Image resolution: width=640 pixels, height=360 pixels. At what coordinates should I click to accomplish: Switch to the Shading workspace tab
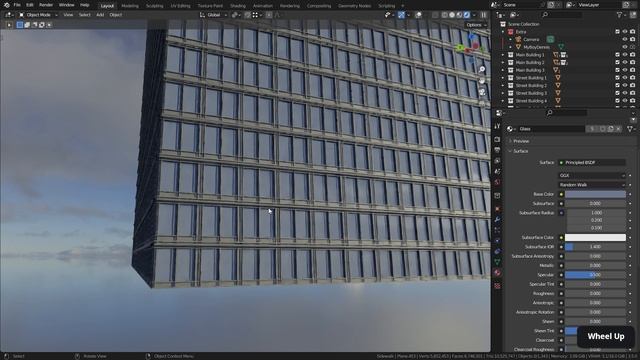point(238,6)
